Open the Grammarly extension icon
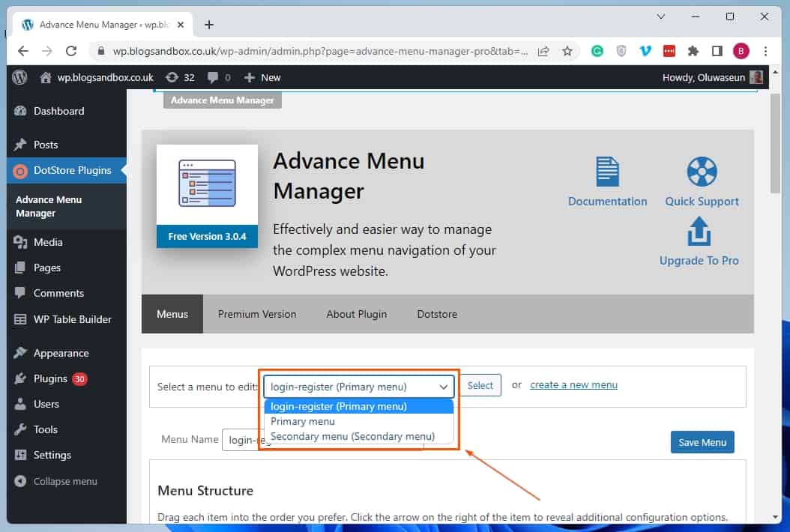The width and height of the screenshot is (790, 532). pyautogui.click(x=597, y=51)
